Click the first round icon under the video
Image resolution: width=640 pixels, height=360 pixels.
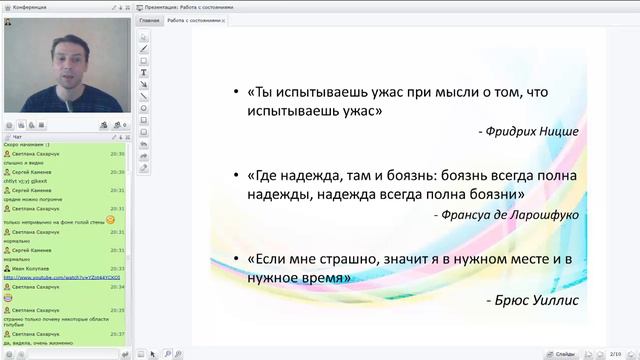point(9,125)
